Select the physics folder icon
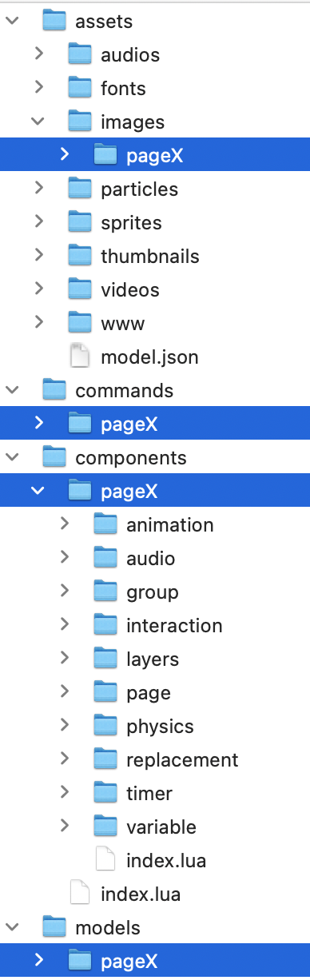 (x=105, y=726)
